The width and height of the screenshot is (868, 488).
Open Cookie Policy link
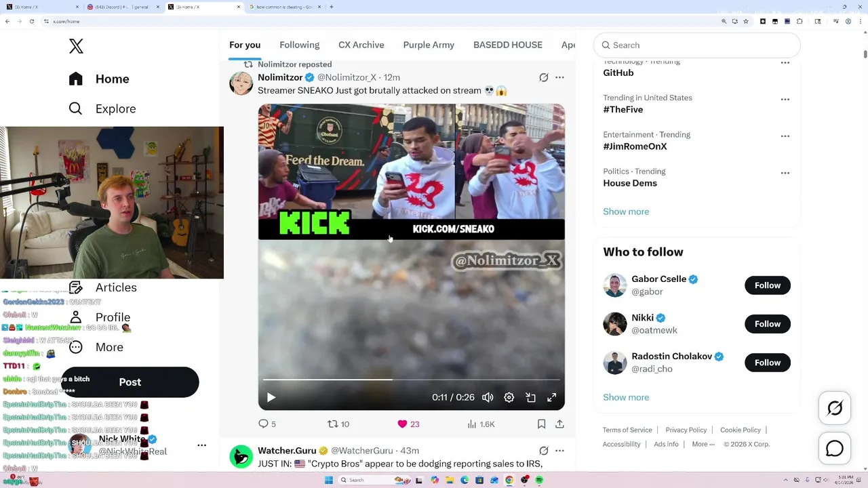pyautogui.click(x=741, y=430)
